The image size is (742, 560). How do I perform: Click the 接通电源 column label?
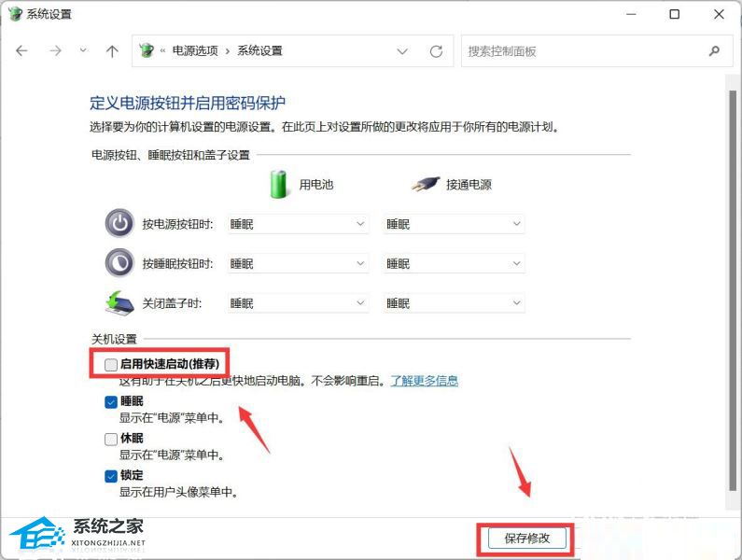469,185
